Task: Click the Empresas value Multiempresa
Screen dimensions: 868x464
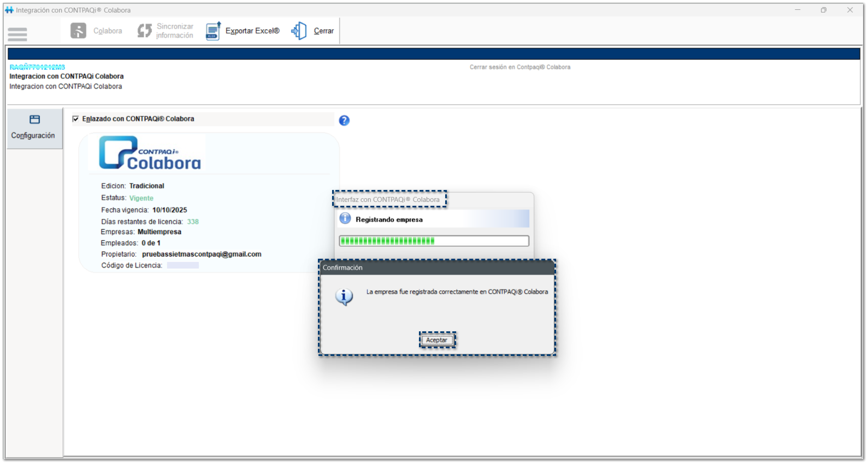Action: pyautogui.click(x=160, y=232)
